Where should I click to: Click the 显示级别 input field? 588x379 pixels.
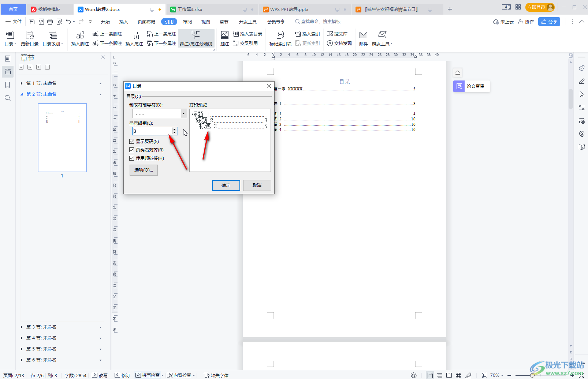pyautogui.click(x=152, y=131)
